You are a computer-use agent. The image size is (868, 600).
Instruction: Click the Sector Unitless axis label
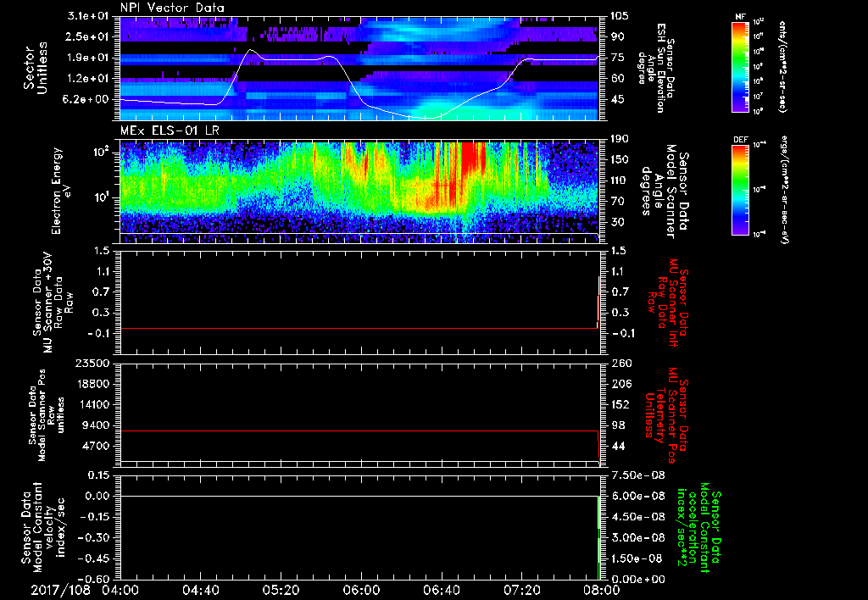35,68
